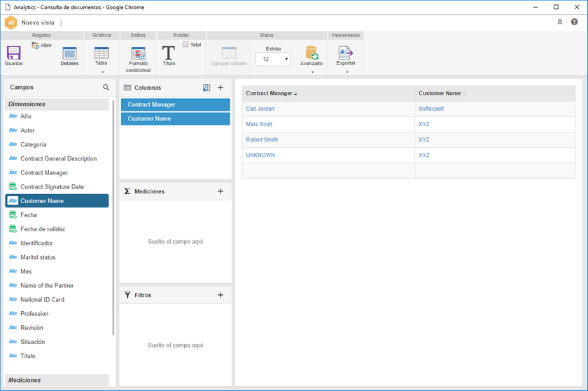Open the help question mark icon

pyautogui.click(x=574, y=22)
